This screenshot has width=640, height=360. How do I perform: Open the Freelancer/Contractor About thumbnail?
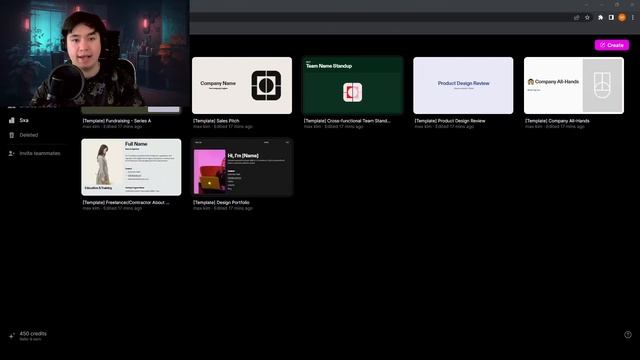click(x=131, y=167)
